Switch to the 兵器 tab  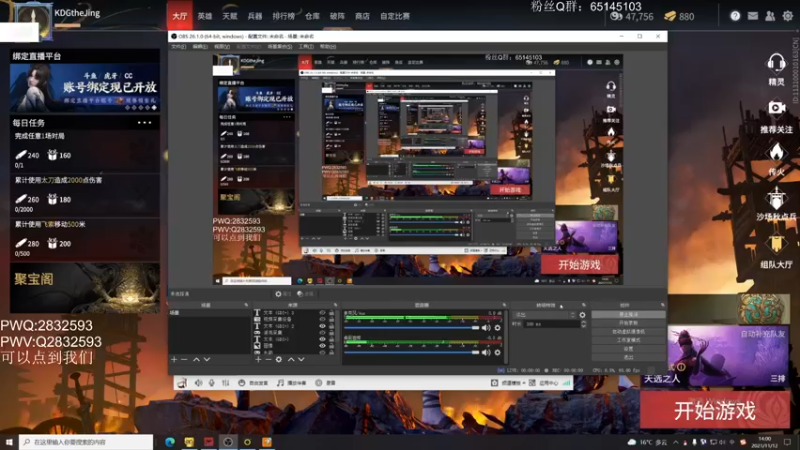click(255, 16)
